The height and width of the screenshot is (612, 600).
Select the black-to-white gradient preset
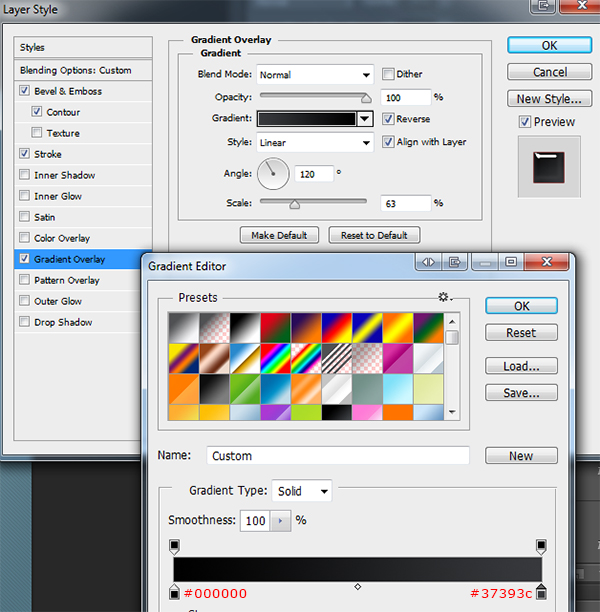245,327
